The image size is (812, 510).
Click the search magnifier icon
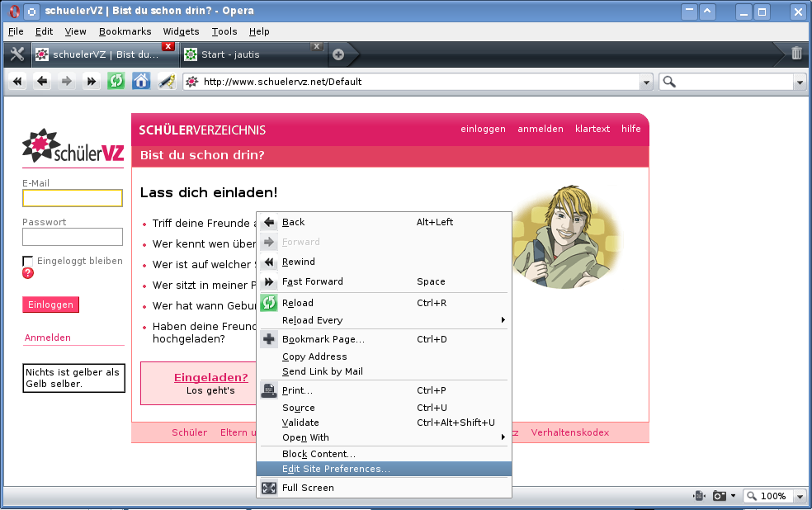(x=669, y=82)
